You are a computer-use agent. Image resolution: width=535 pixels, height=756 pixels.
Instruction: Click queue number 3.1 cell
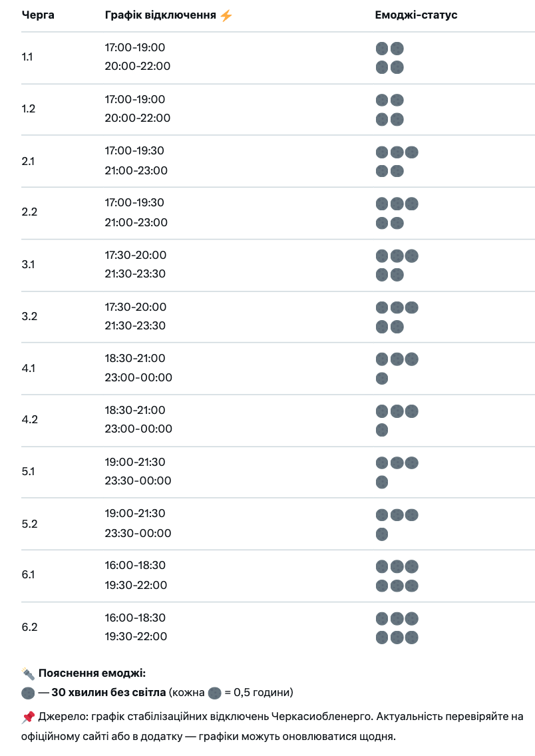click(28, 265)
